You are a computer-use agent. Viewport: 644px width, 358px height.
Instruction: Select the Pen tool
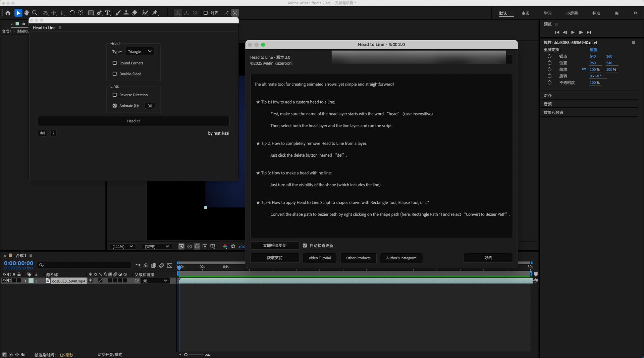[x=99, y=13]
